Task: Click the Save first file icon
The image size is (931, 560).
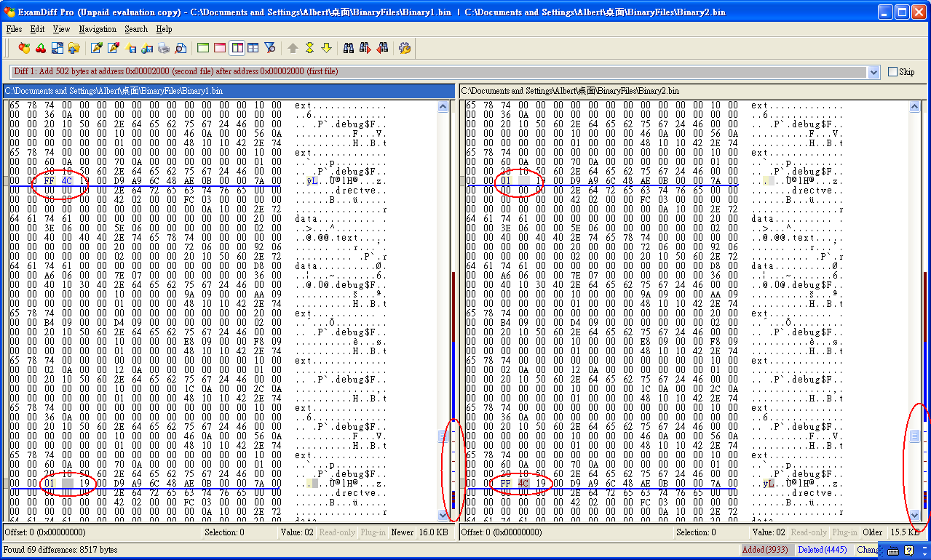Action: point(130,48)
